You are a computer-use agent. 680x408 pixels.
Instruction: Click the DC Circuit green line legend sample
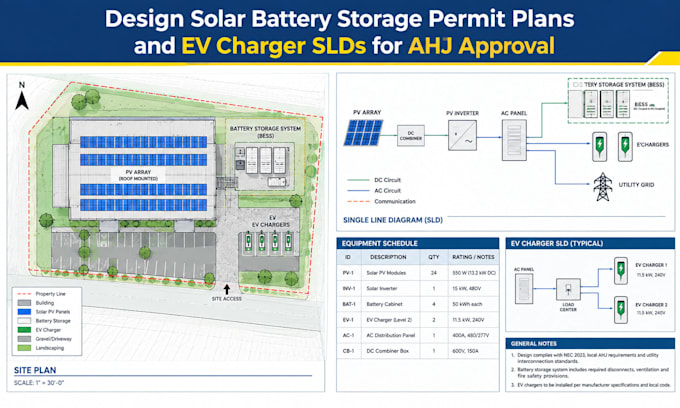[x=358, y=180]
